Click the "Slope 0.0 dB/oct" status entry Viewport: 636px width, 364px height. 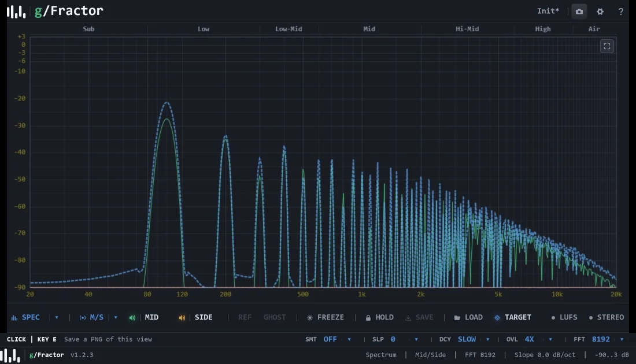coord(545,355)
